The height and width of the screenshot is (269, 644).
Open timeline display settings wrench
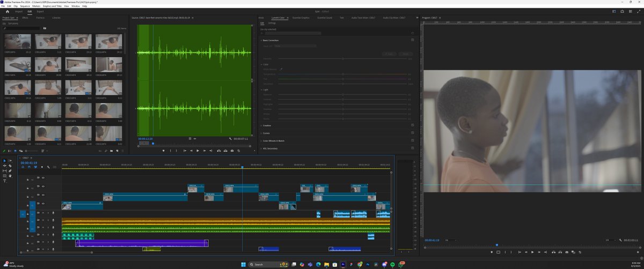(48, 167)
